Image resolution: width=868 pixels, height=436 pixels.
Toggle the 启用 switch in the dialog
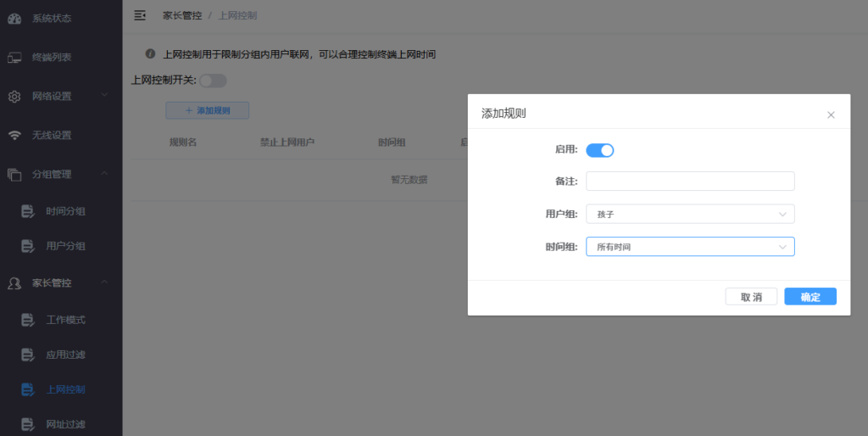tap(599, 150)
